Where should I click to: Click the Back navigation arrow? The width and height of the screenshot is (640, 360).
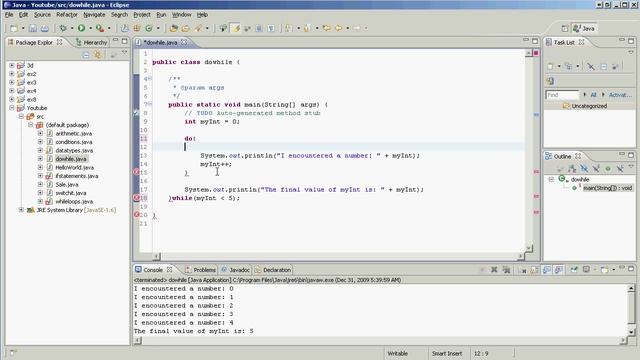(x=338, y=28)
